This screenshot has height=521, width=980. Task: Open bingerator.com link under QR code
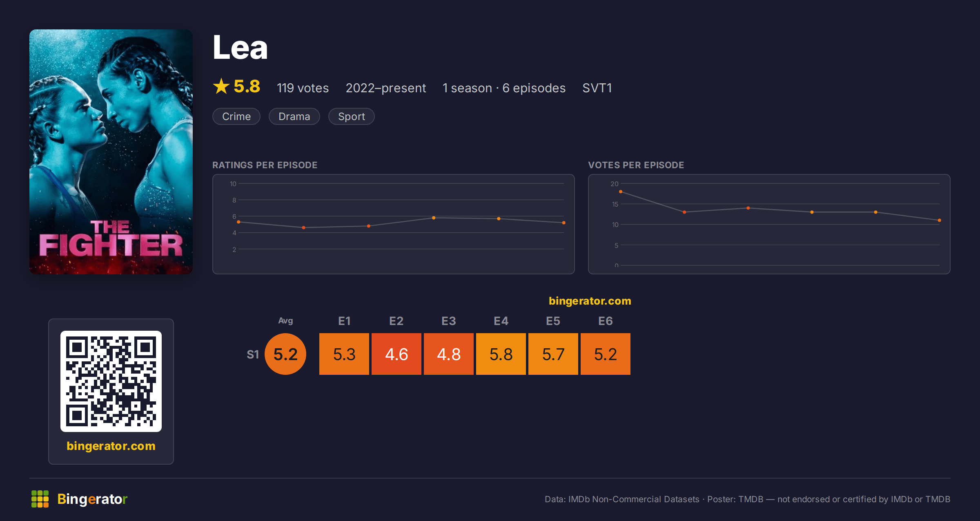coord(111,445)
